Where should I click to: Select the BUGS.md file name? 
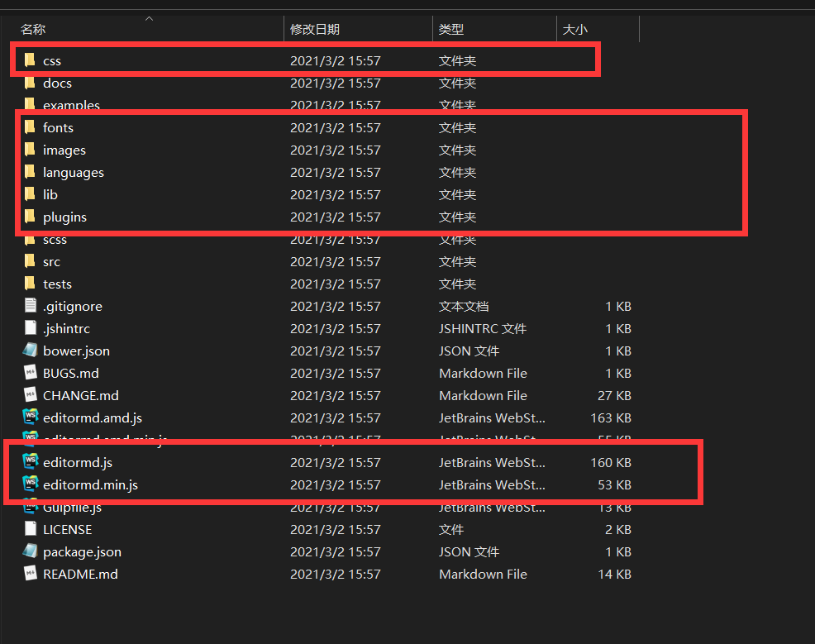click(x=71, y=373)
